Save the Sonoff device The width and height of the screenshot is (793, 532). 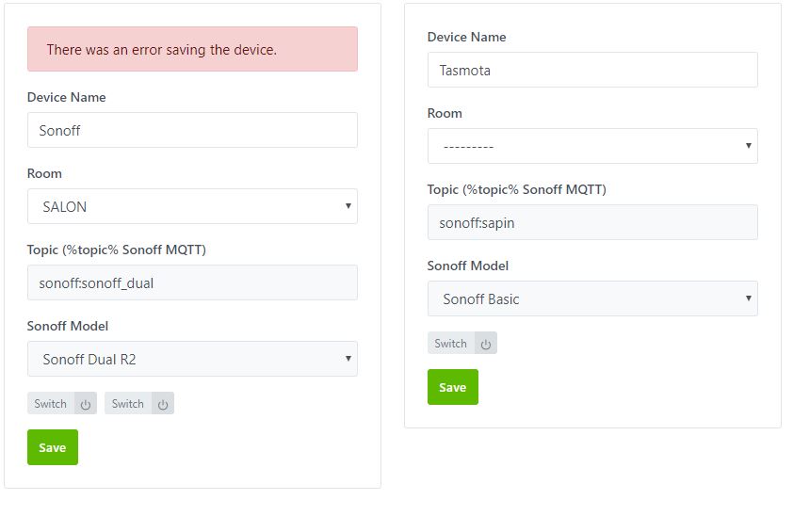pyautogui.click(x=53, y=447)
